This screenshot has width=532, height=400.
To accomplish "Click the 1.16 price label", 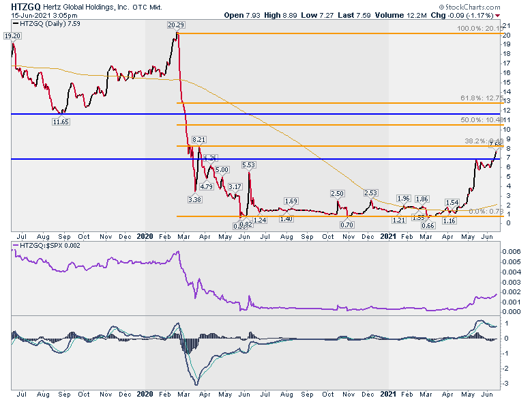I will click(449, 220).
